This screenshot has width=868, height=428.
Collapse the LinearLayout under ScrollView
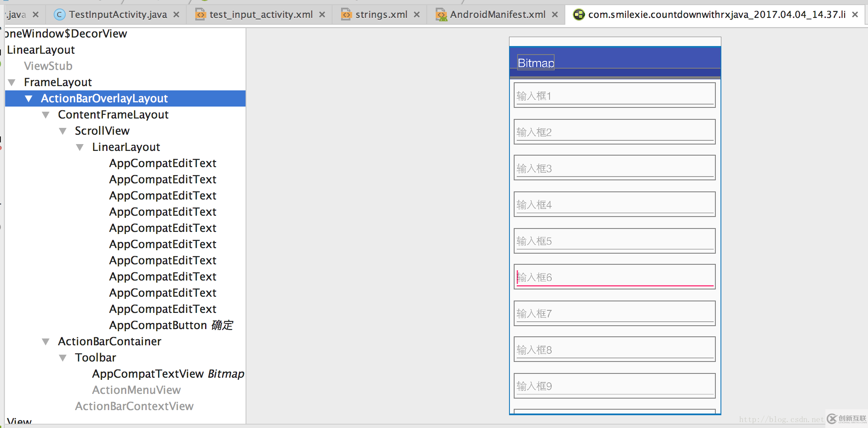(x=80, y=147)
